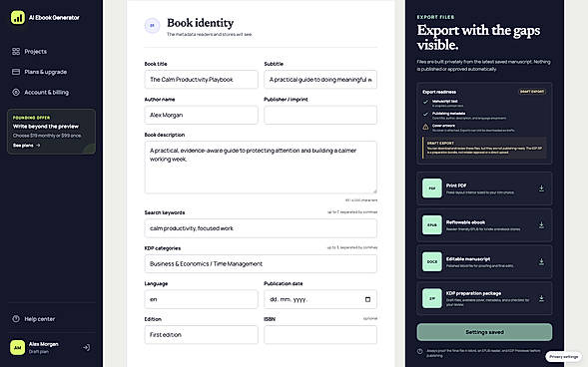Click the Book identity step badge icon

coord(153,26)
